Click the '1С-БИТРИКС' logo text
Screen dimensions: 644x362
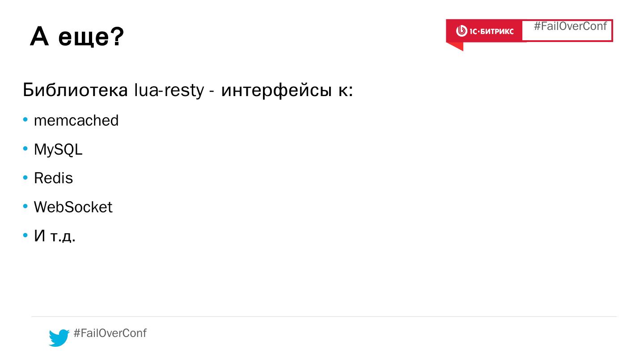tap(491, 31)
